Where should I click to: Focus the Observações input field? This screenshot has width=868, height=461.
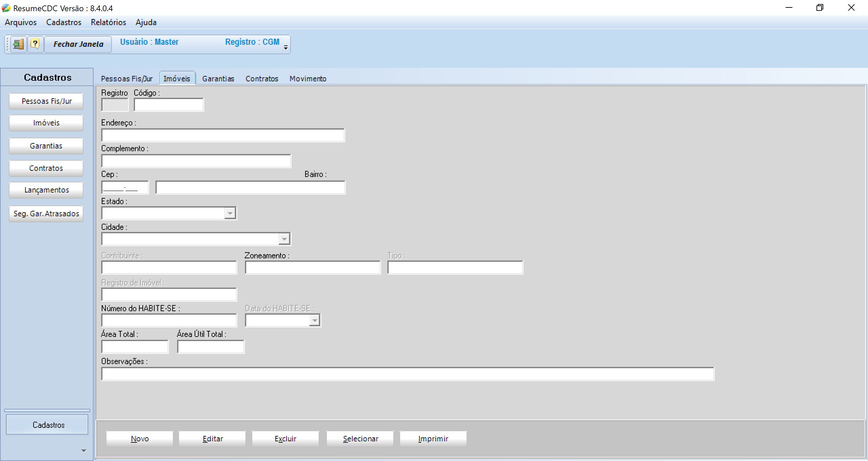click(408, 374)
